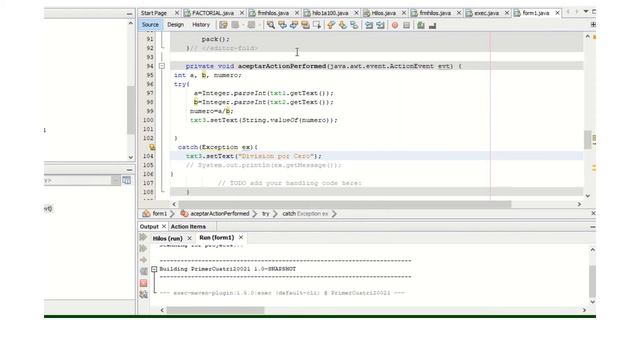Re-run with different parameters in Output
640x360 pixels.
point(143,249)
